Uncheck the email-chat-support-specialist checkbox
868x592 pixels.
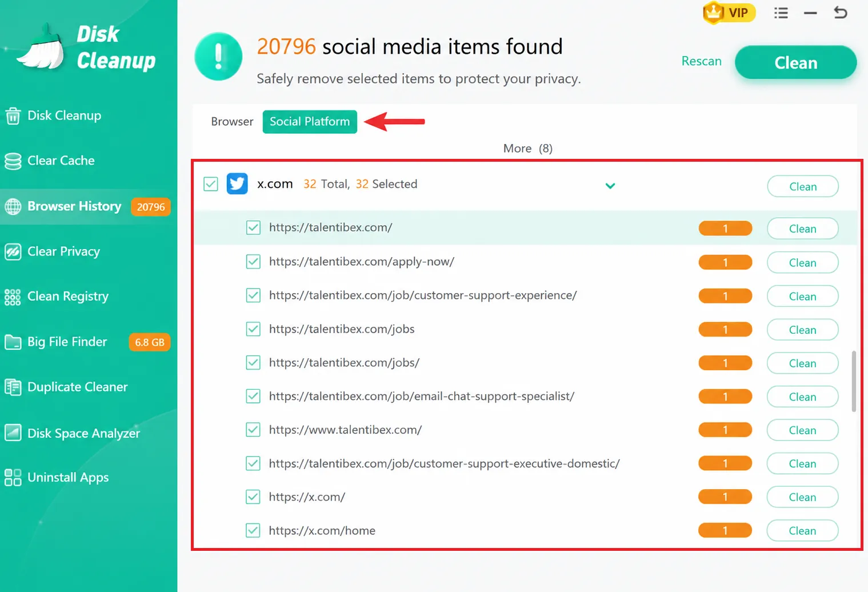253,396
